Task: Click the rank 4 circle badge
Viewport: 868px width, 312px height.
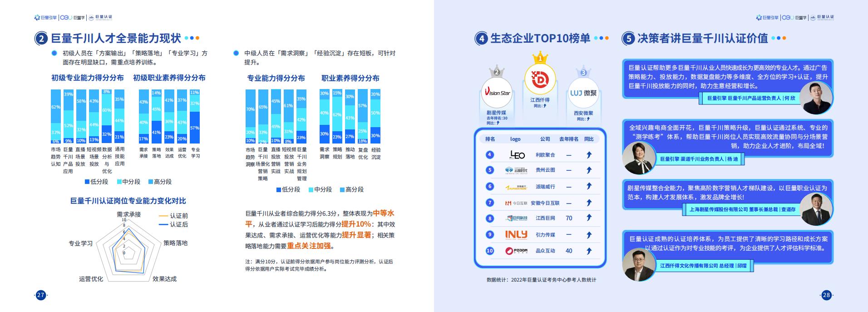Action: [x=489, y=155]
